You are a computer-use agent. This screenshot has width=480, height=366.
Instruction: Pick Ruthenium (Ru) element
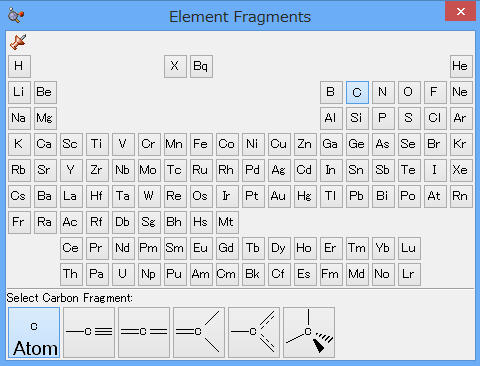pyautogui.click(x=201, y=170)
